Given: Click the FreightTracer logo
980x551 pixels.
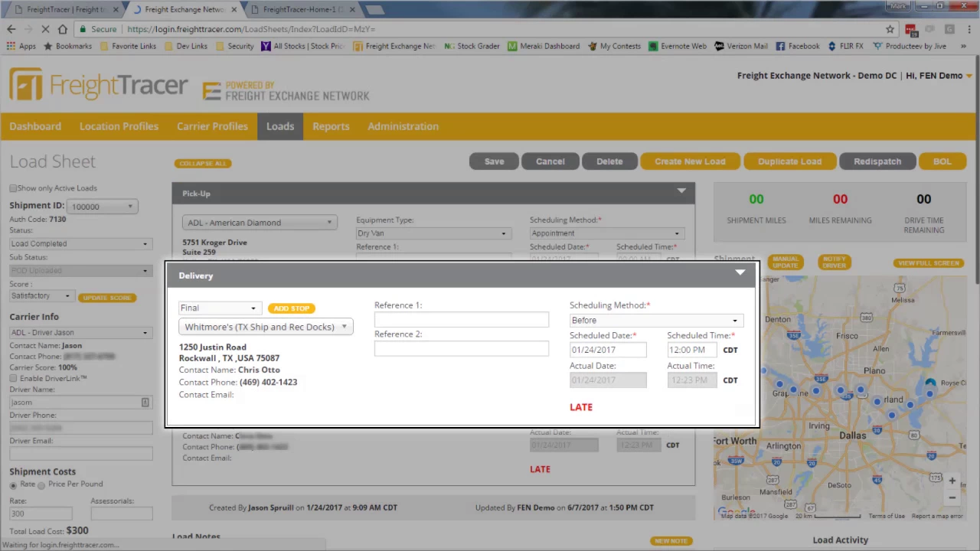Looking at the screenshot, I should coord(98,85).
